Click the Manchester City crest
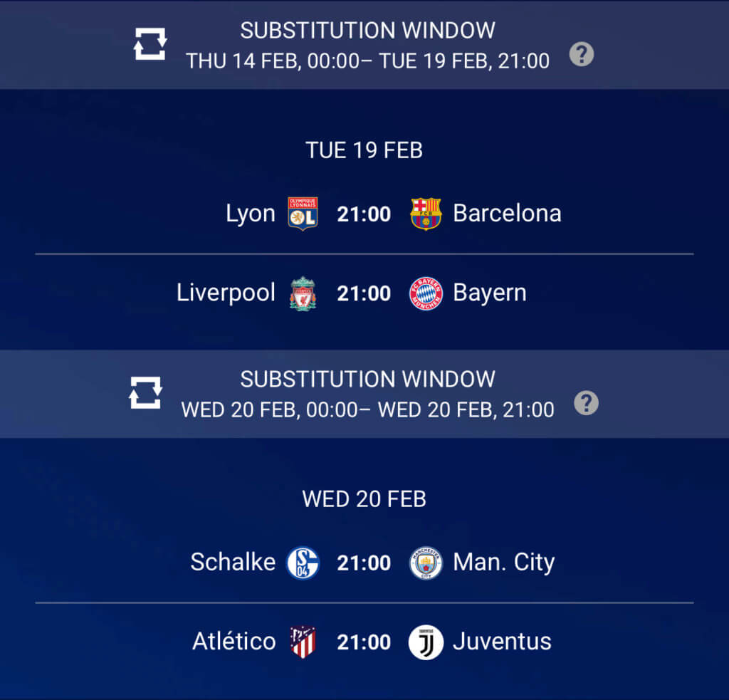 pos(426,563)
